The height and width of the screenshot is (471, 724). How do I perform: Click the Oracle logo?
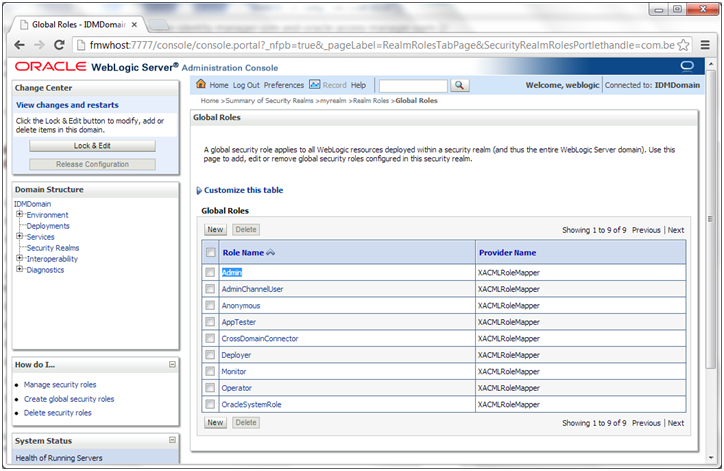(50, 67)
